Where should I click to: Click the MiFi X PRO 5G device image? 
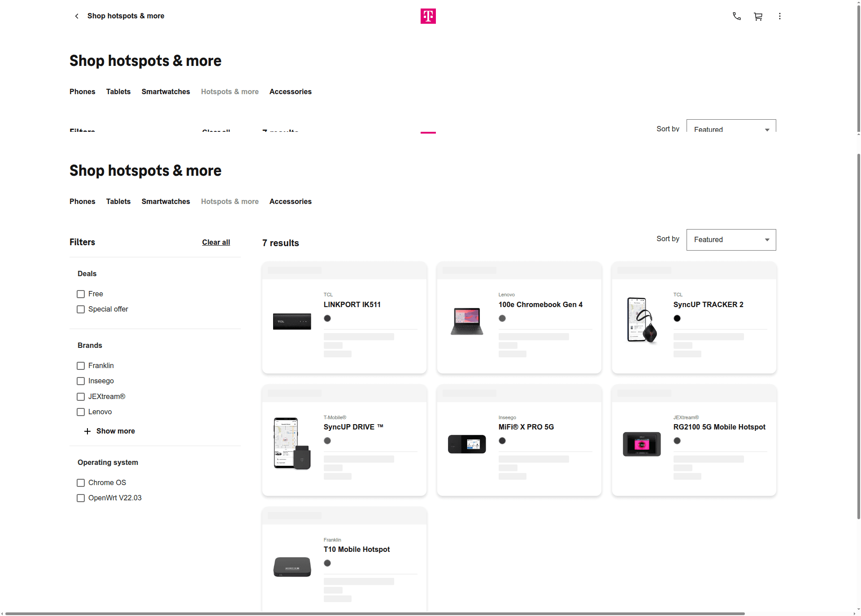467,444
